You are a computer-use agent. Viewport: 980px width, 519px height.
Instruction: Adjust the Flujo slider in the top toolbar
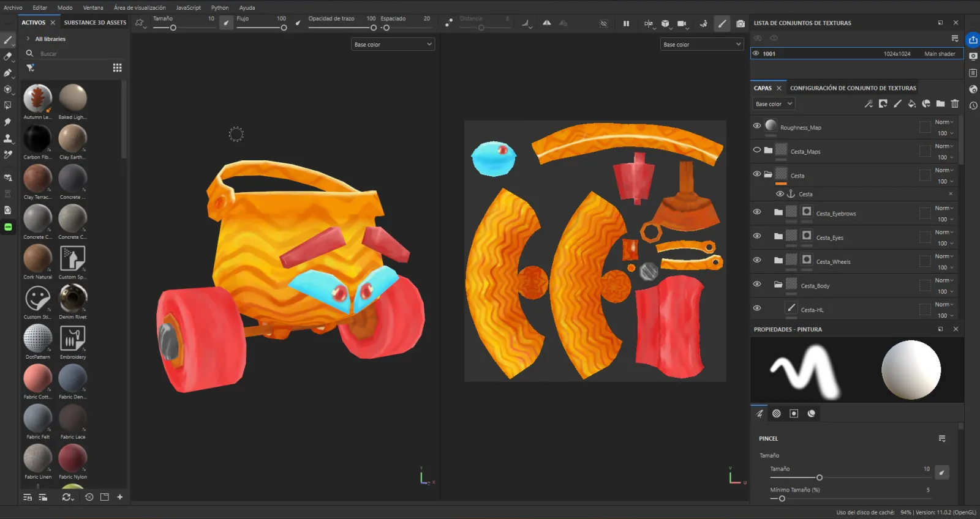pos(262,28)
